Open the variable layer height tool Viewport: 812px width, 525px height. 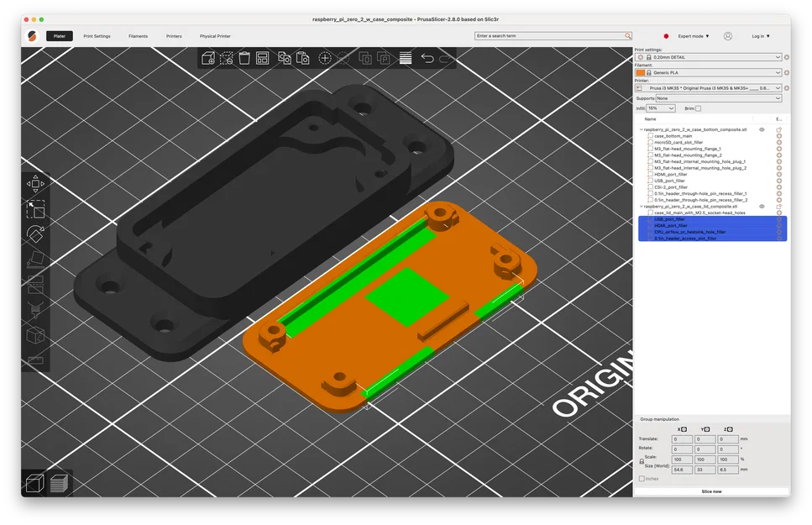404,57
